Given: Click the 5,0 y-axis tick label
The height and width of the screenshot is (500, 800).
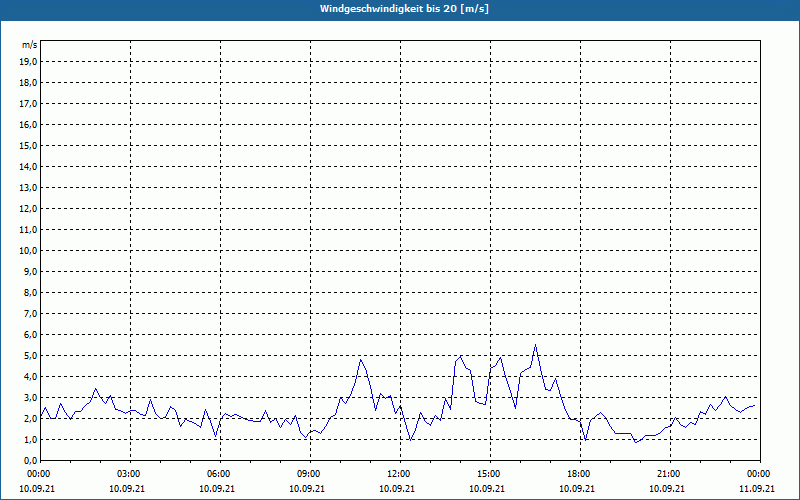Looking at the screenshot, I should (x=31, y=355).
